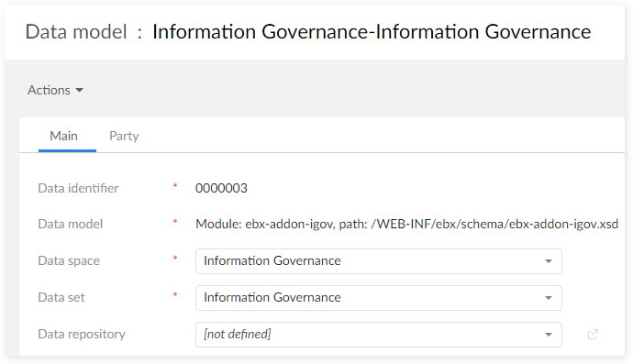
Task: Expand the Data set dropdown arrow
Action: point(549,298)
